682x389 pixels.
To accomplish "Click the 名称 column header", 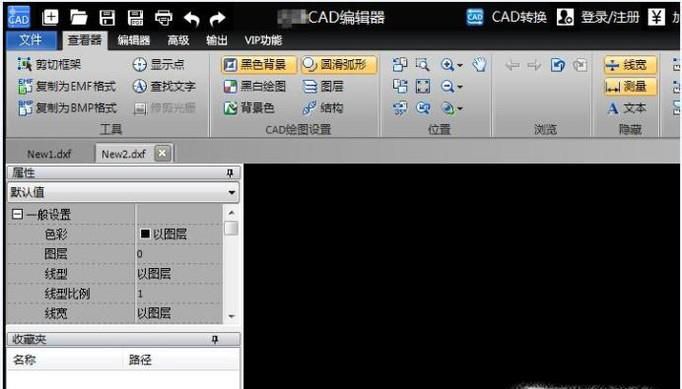I will tap(65, 360).
